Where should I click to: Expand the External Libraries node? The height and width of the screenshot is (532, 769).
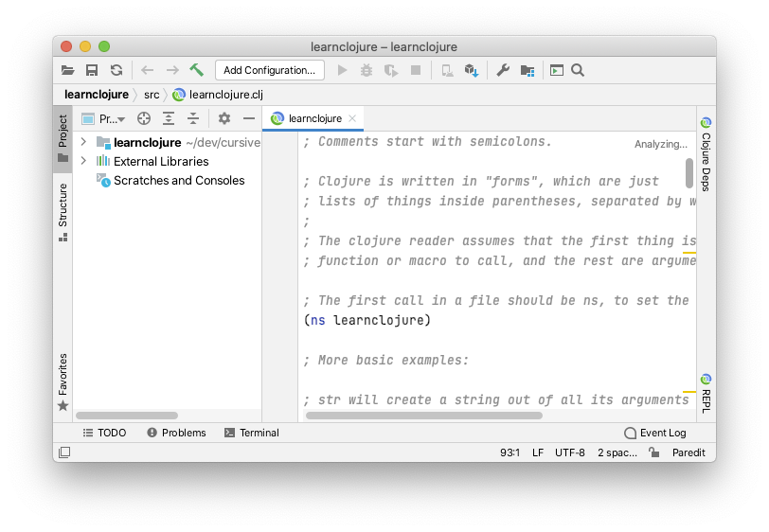pyautogui.click(x=83, y=161)
